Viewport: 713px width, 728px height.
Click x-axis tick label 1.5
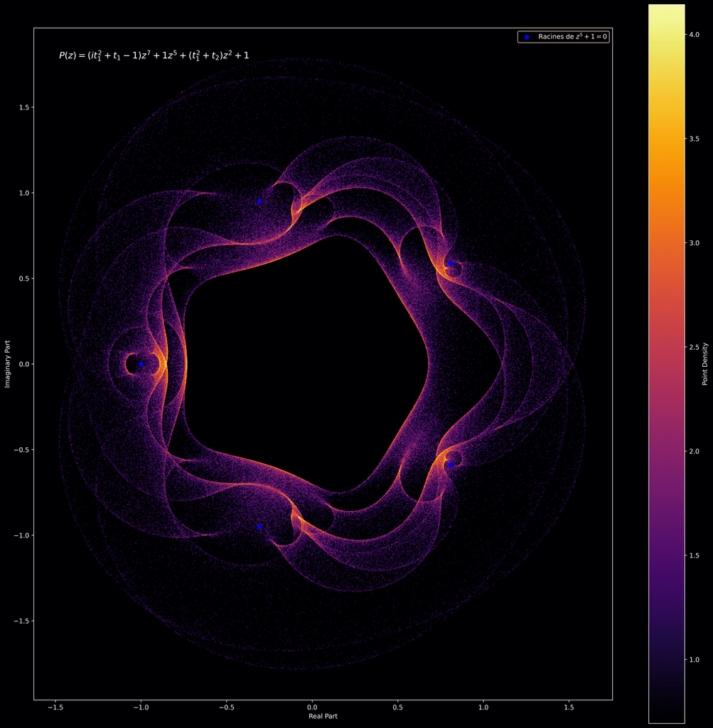click(569, 707)
